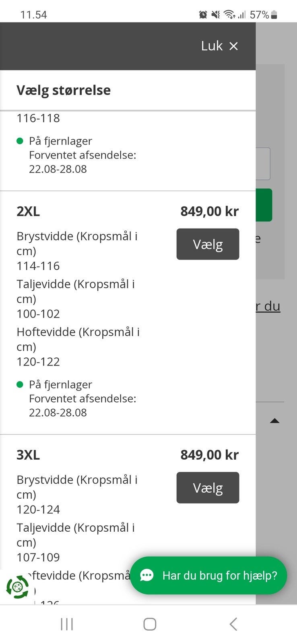This screenshot has width=297, height=644.
Task: Tap the muted sound status icon
Action: (x=216, y=15)
